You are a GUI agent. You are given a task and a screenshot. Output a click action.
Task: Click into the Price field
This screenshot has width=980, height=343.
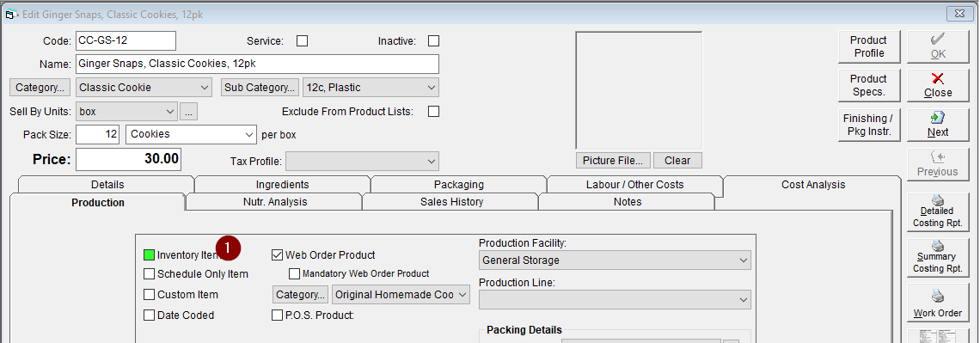tap(129, 159)
